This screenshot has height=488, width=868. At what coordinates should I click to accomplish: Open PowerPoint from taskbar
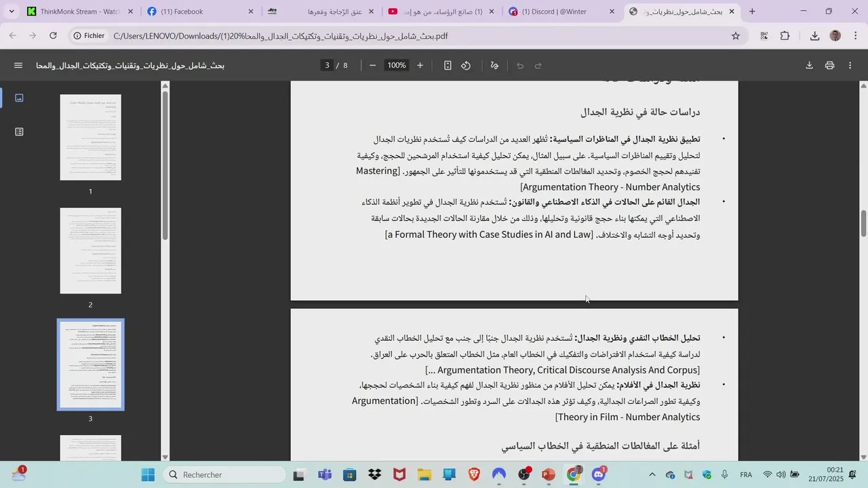coord(549,475)
